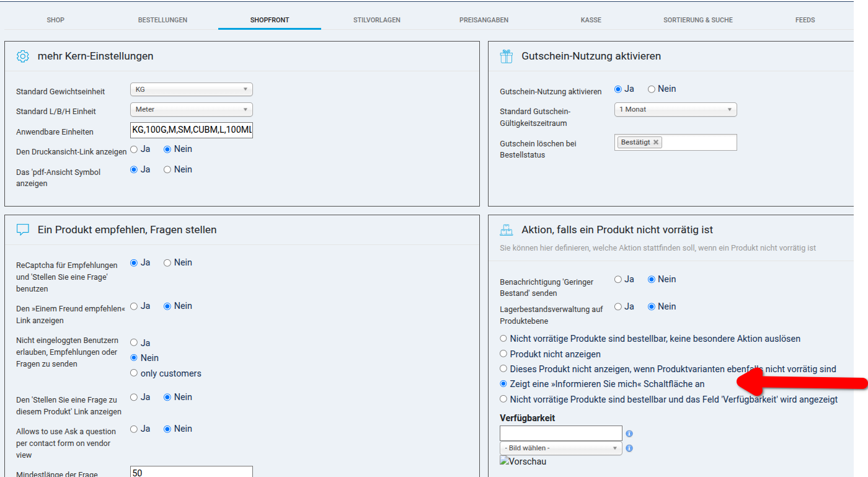Screen dimensions: 868x477
Task: Click the Vorschau preview image
Action: (x=523, y=461)
